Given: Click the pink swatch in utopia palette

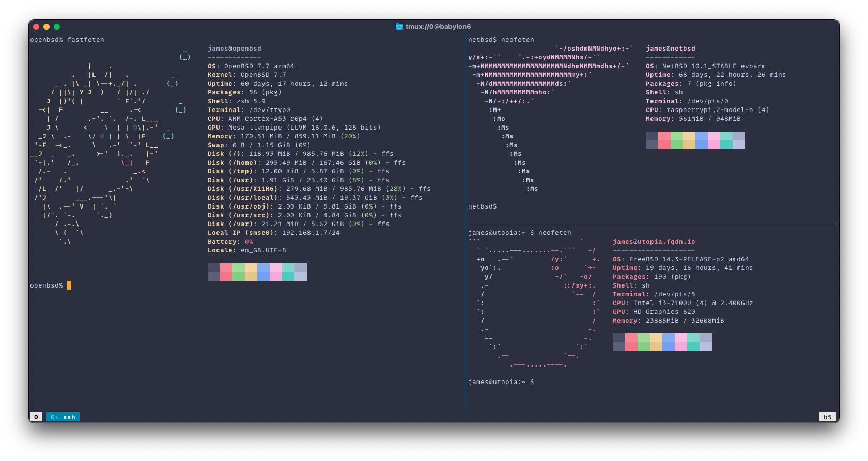Looking at the screenshot, I should tap(681, 342).
